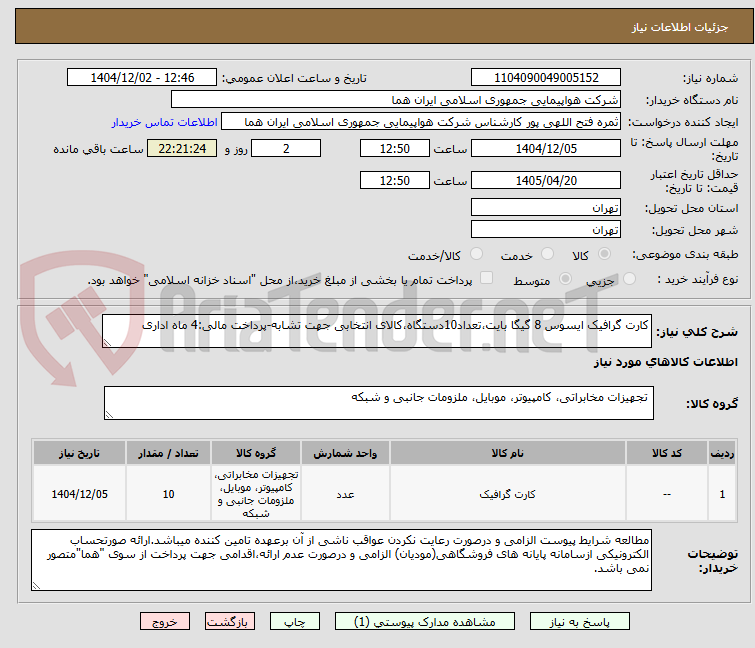Select the کالا/خدمت radio button

(476, 254)
